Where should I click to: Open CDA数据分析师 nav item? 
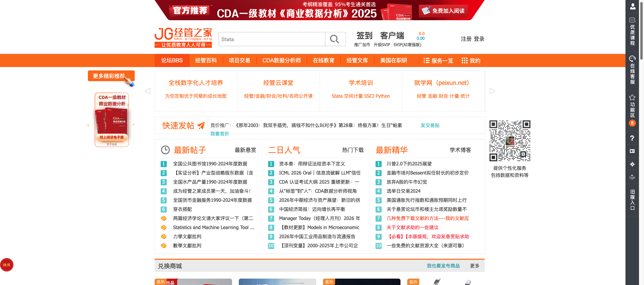282,60
